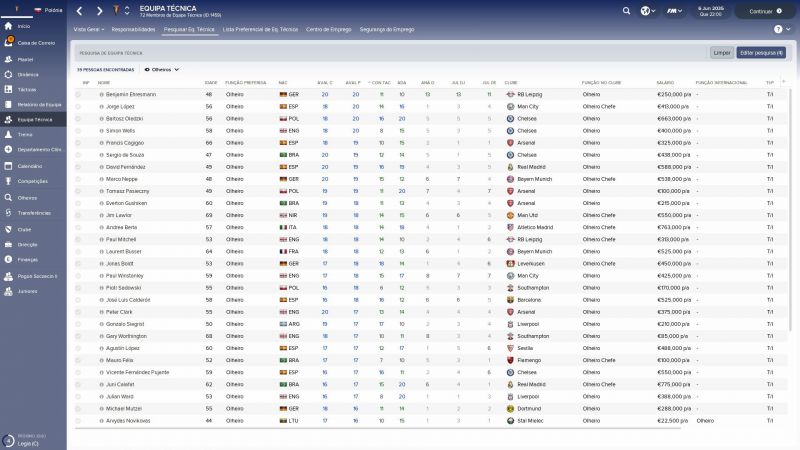Viewport: 800px width, 450px height.
Task: Expand the Olheiros view dropdown
Action: tap(162, 70)
